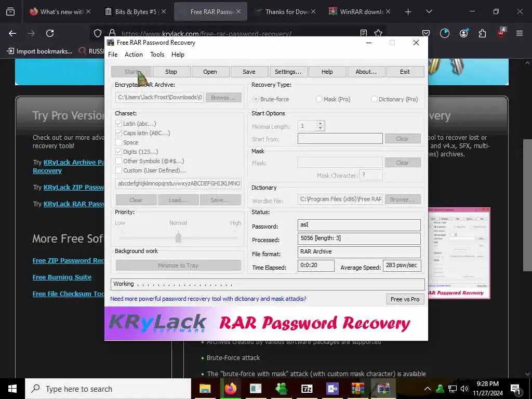Select the Brute-force radio button
Image resolution: width=532 pixels, height=399 pixels.
point(256,99)
